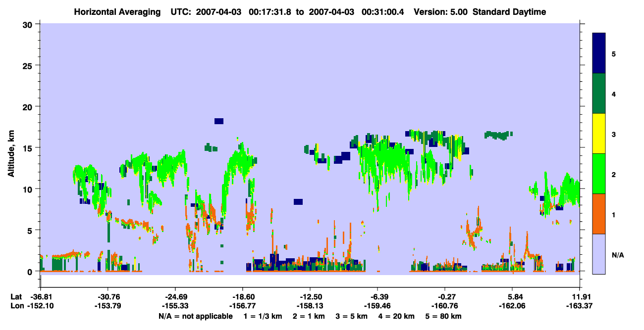This screenshot has height=330, width=644.
Task: Click isolated dark blue block near 18 km
Action: (219, 121)
